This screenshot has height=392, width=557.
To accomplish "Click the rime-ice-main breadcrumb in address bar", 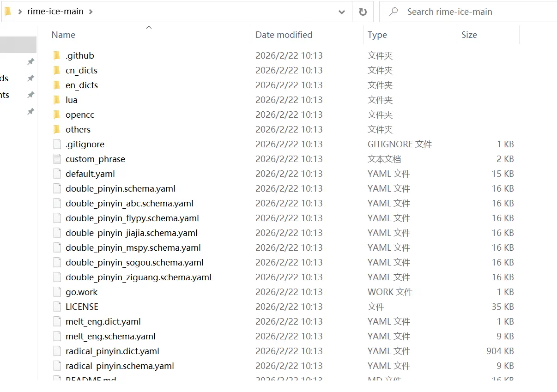I will [55, 12].
